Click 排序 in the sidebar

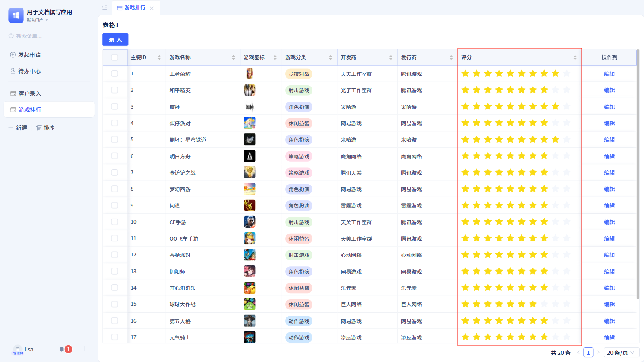(45, 128)
